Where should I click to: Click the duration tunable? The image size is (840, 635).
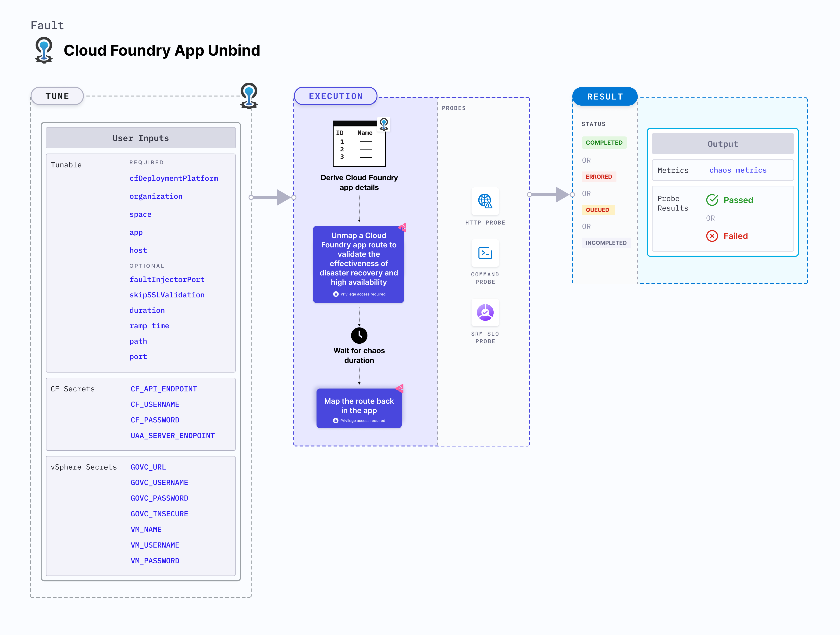tap(147, 310)
